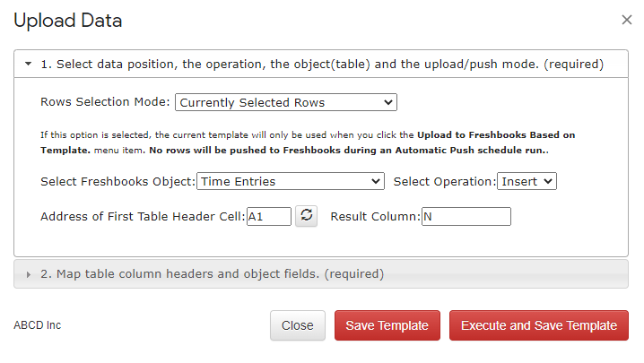Viewport: 644px width, 363px height.
Task: Click the Save Template button
Action: coord(387,325)
